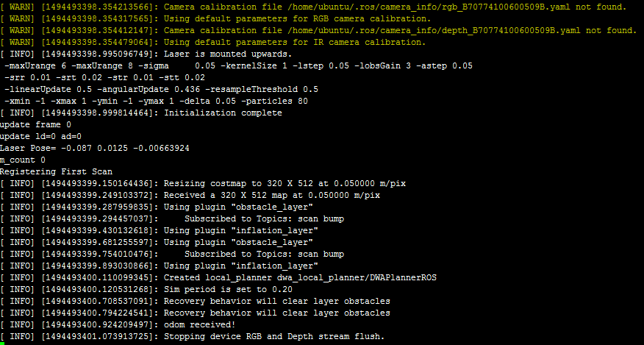Click the '-resampleThreshold 0.5' parameter text
644x345 pixels.
pyautogui.click(x=262, y=89)
